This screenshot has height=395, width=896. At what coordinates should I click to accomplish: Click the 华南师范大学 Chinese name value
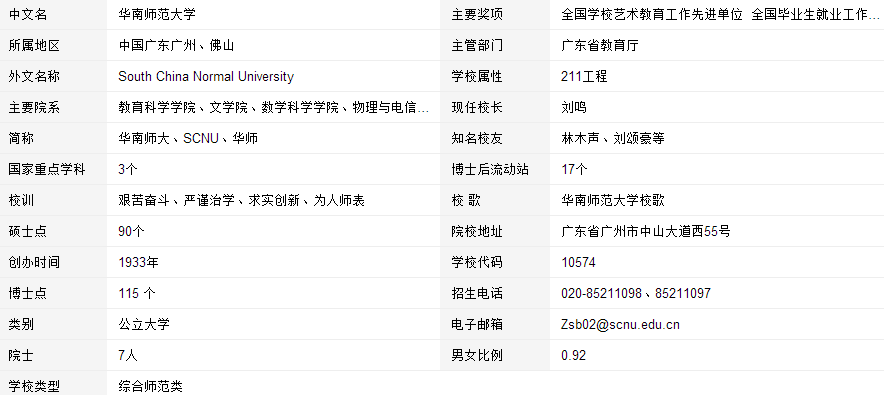pyautogui.click(x=157, y=14)
